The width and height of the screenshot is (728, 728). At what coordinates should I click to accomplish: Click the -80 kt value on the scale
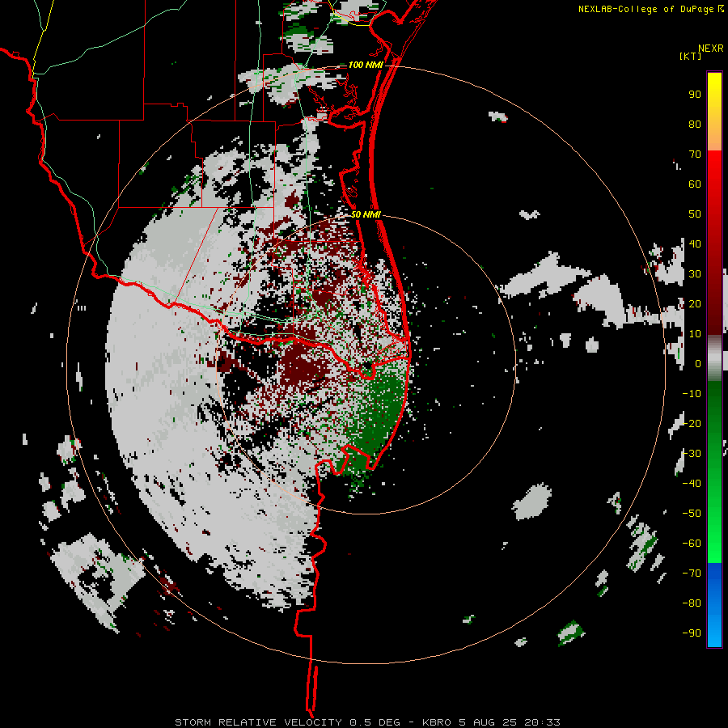coord(692,603)
